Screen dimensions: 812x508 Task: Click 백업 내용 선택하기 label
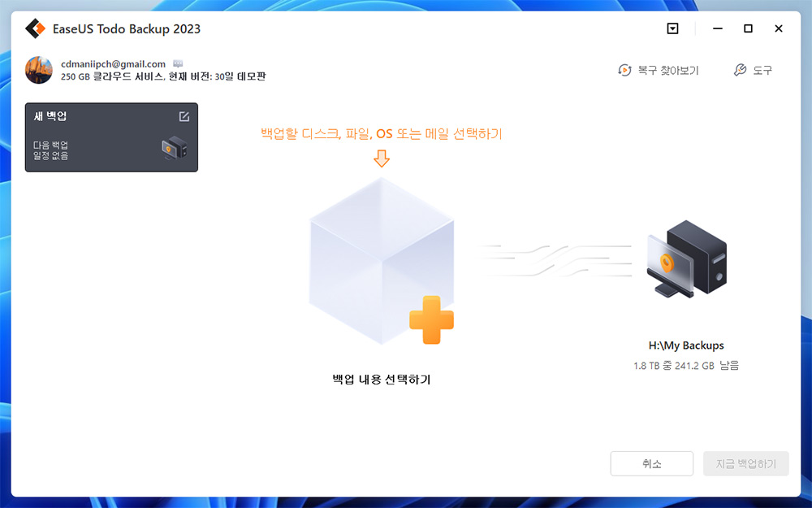382,380
